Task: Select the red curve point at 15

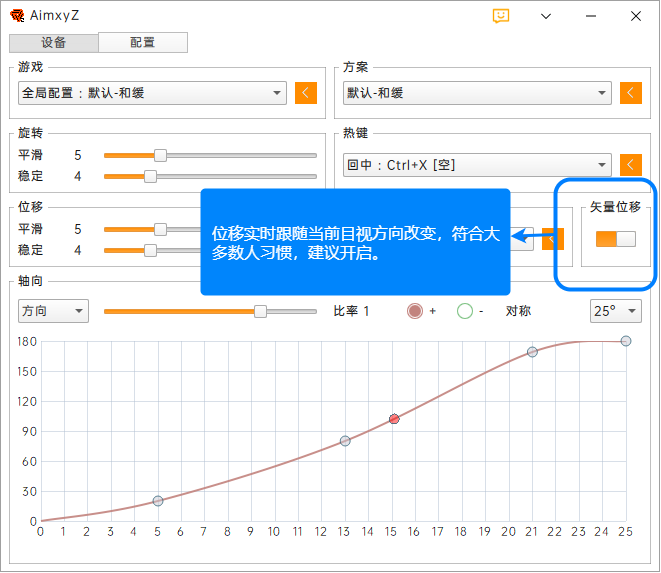Action: point(394,419)
